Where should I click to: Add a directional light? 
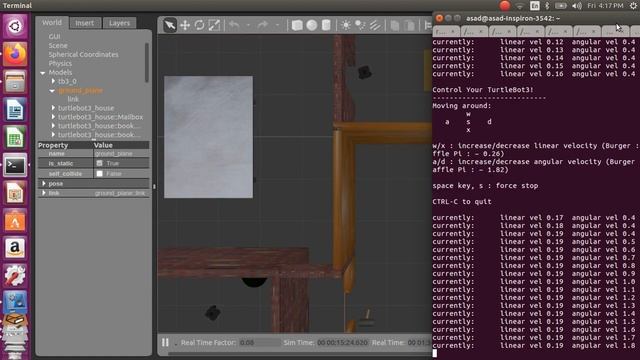coord(375,25)
